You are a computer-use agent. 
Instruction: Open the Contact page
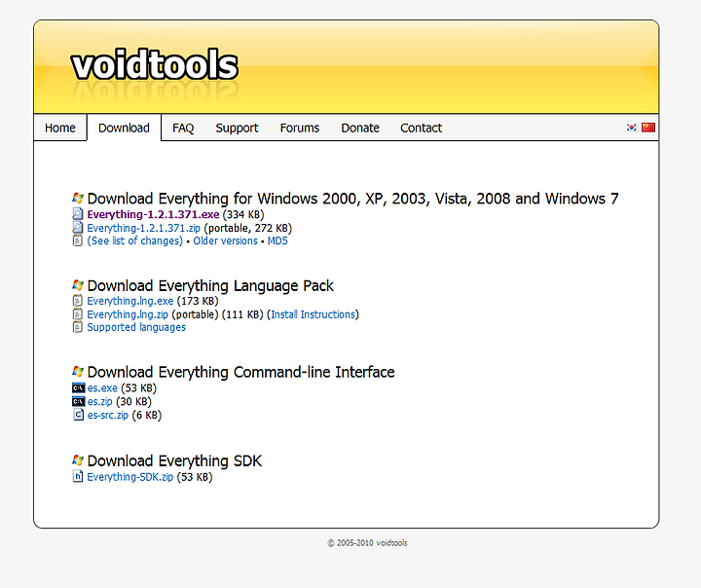(422, 129)
